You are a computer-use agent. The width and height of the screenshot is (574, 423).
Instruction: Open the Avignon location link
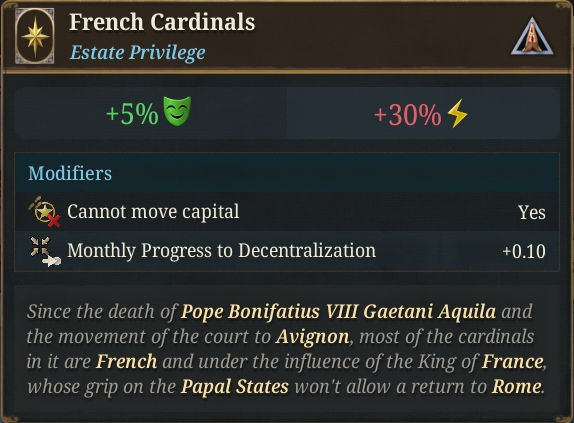(x=312, y=337)
